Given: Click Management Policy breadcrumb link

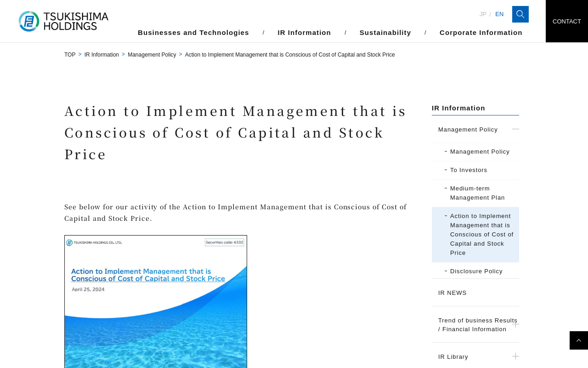Looking at the screenshot, I should pos(152,55).
